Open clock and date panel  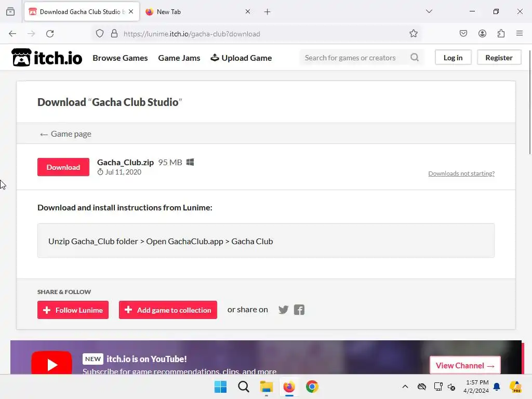click(x=476, y=387)
